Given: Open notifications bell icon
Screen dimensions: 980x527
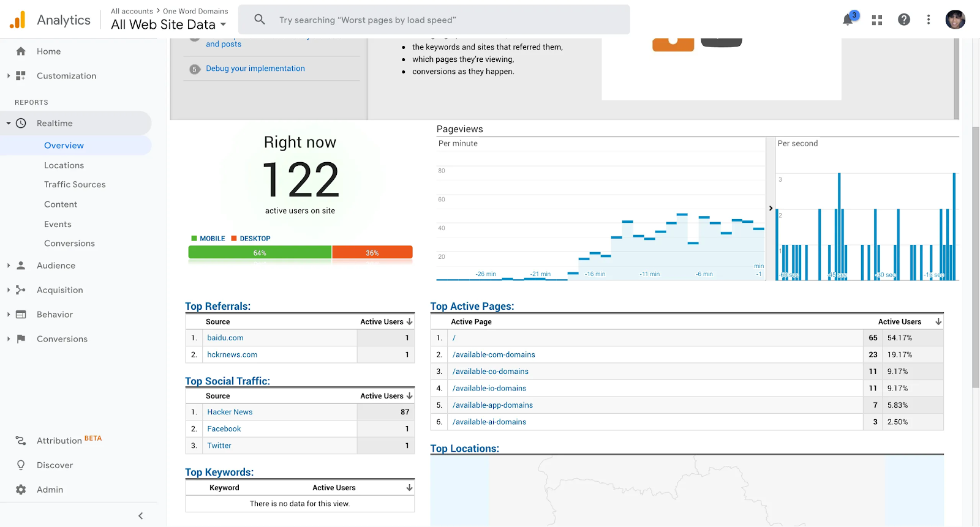Looking at the screenshot, I should [x=848, y=20].
